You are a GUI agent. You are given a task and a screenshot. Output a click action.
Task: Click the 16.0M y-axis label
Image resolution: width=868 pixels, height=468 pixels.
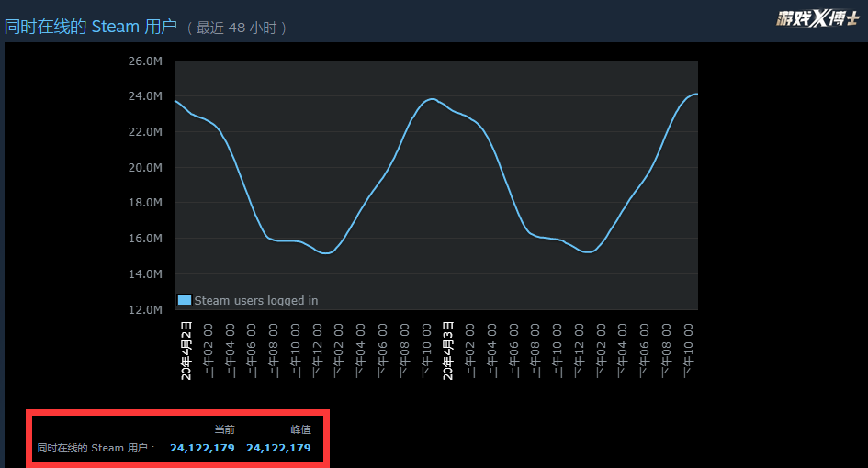(x=145, y=239)
